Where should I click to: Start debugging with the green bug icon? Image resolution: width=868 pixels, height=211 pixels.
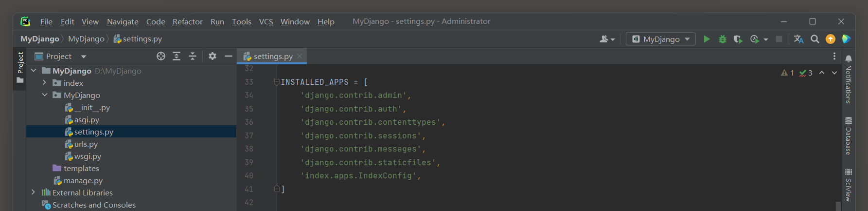[723, 39]
